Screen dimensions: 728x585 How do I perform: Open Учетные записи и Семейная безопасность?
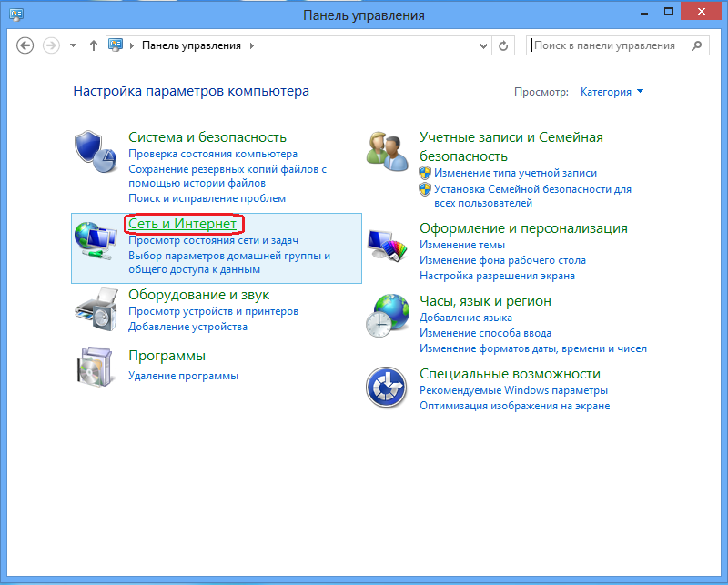tap(511, 146)
